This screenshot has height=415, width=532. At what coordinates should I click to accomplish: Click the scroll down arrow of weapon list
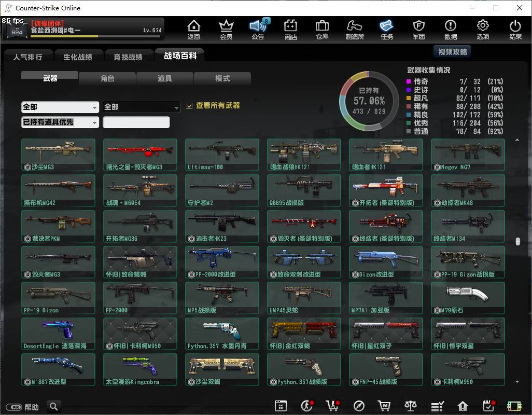(517, 382)
